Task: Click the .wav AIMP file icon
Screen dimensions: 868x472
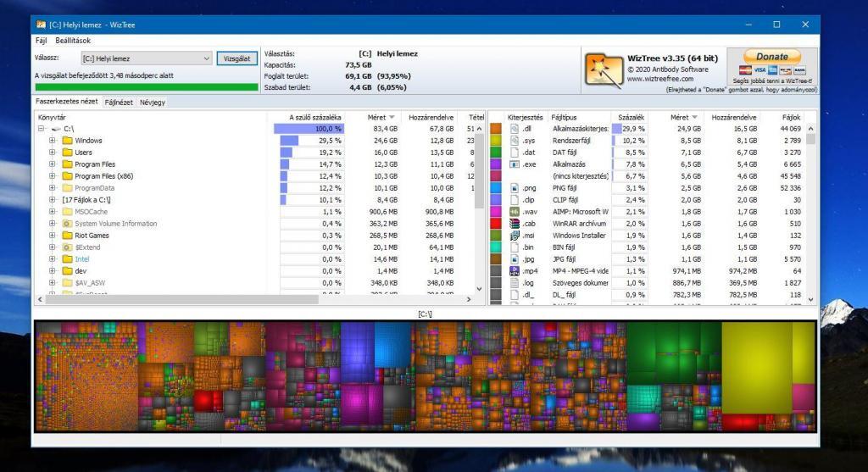Action: [x=515, y=212]
